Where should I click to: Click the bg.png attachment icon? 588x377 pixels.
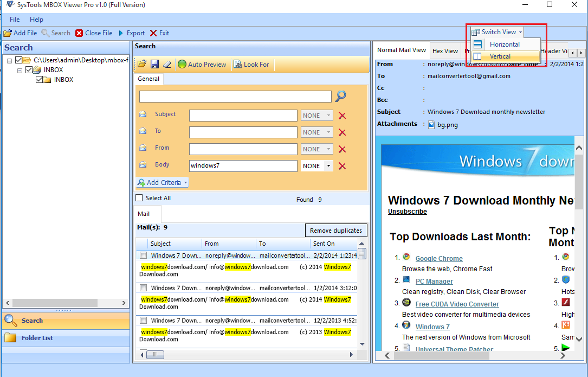[431, 124]
